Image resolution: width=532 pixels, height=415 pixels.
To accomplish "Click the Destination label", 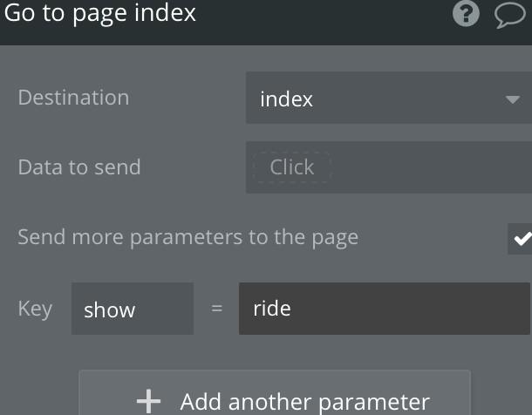I will 73,98.
